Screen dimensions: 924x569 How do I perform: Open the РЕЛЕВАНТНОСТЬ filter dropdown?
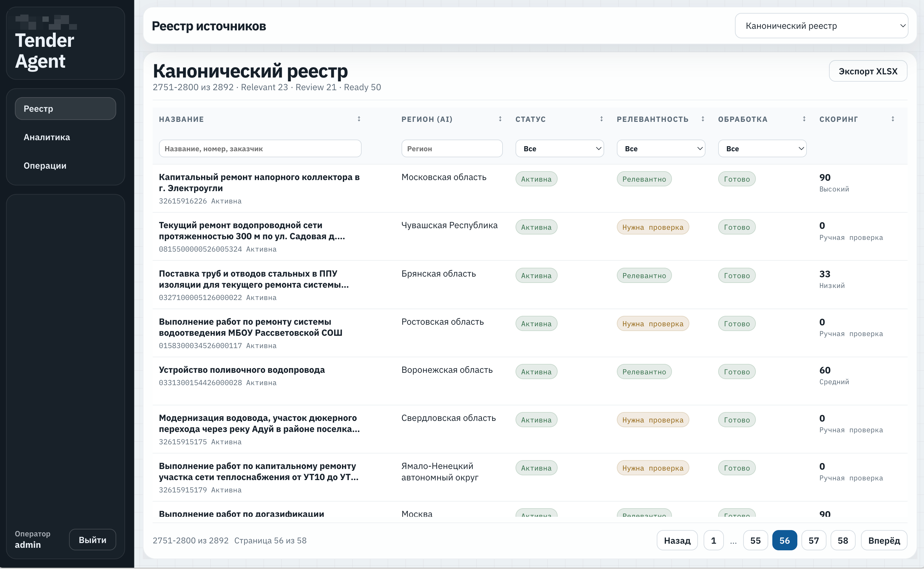point(661,148)
